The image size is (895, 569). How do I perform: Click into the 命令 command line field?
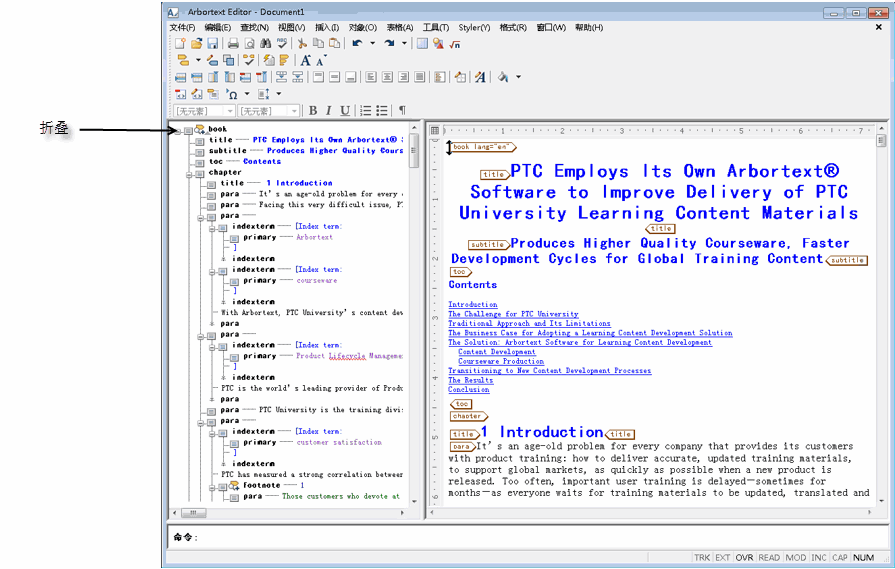[528, 537]
